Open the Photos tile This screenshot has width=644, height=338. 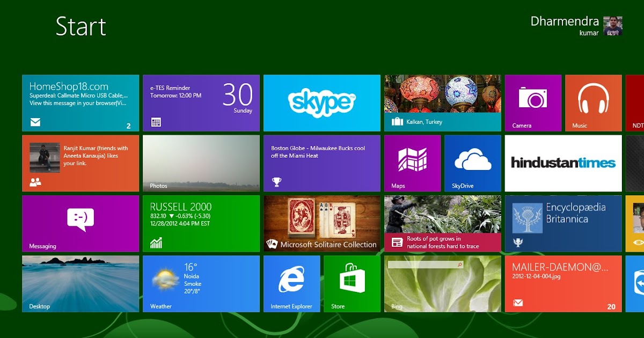[201, 163]
